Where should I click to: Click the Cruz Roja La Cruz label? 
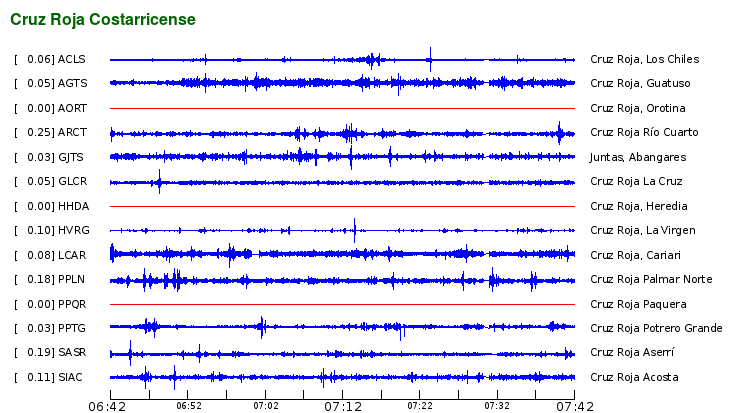click(636, 181)
